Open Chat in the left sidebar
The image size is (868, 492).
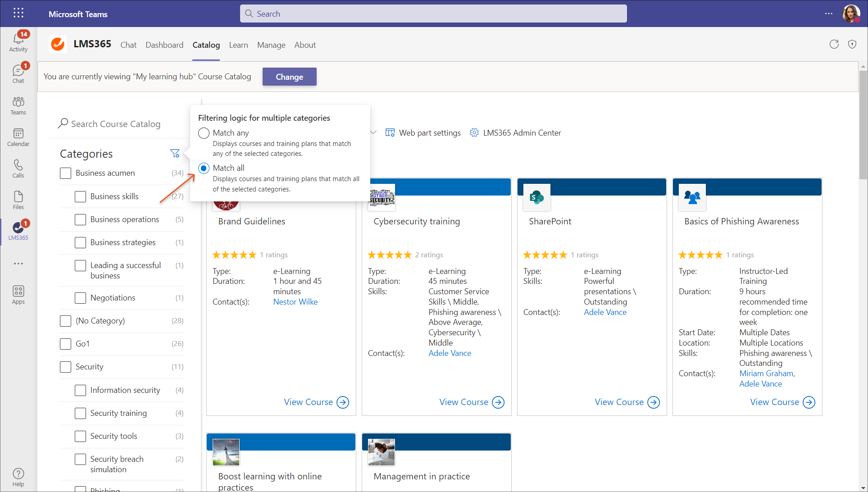coord(18,73)
